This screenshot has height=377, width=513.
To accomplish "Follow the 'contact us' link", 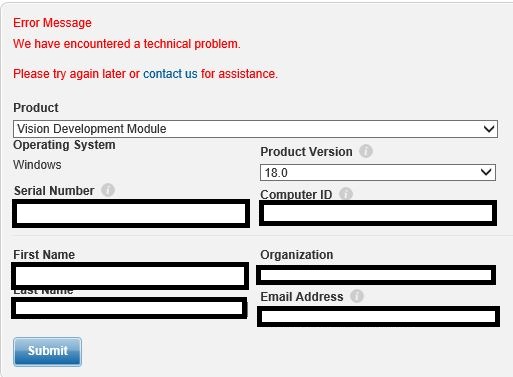I will 170,74.
